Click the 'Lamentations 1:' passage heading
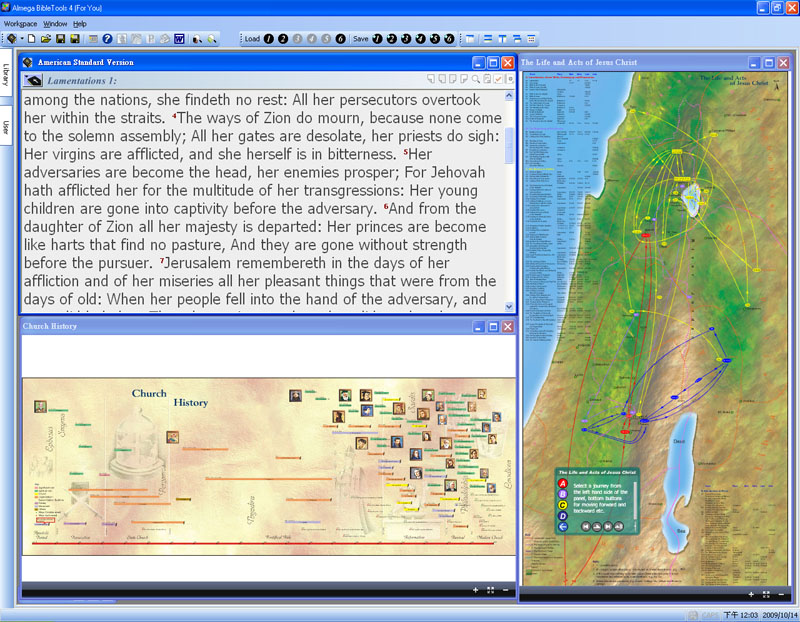Viewport: 800px width, 622px height. point(82,81)
